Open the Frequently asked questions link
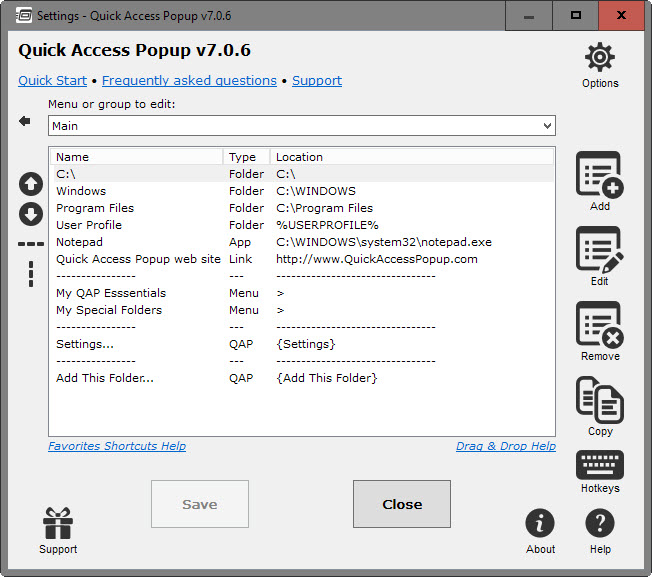The width and height of the screenshot is (652, 577). tap(189, 80)
